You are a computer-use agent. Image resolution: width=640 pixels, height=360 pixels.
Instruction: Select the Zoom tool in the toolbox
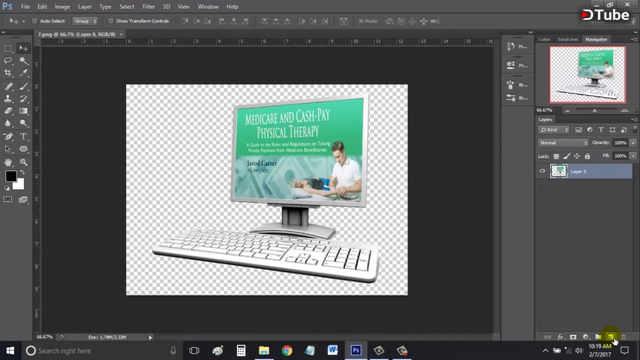pos(23,162)
